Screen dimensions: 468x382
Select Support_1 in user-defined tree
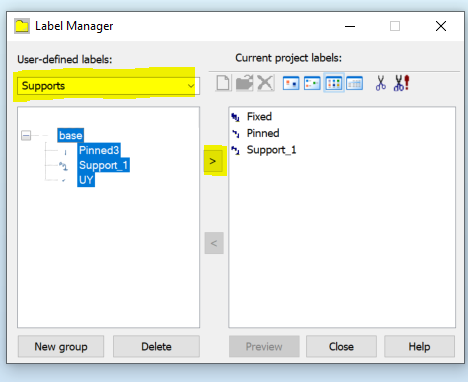coord(103,165)
